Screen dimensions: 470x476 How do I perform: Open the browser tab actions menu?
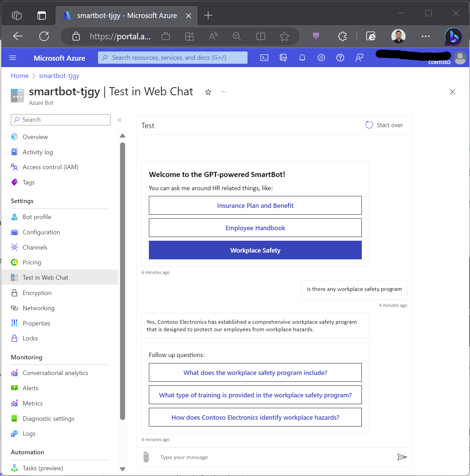pos(42,15)
